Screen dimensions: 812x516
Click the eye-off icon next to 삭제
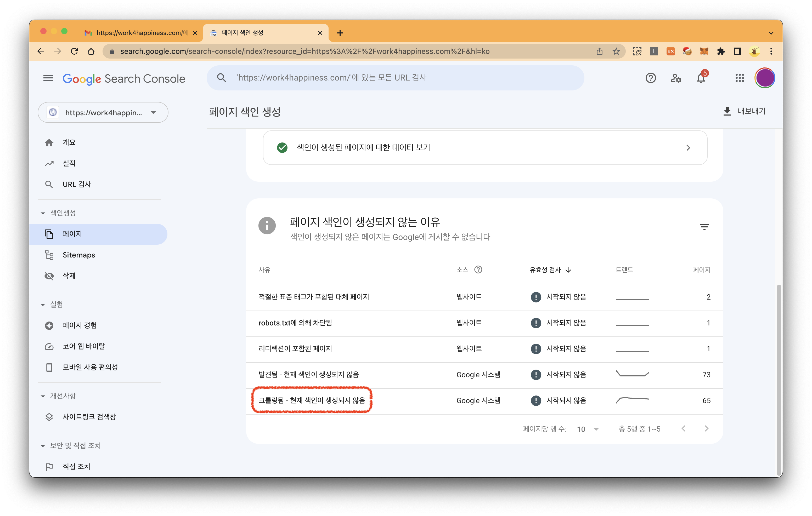point(49,276)
